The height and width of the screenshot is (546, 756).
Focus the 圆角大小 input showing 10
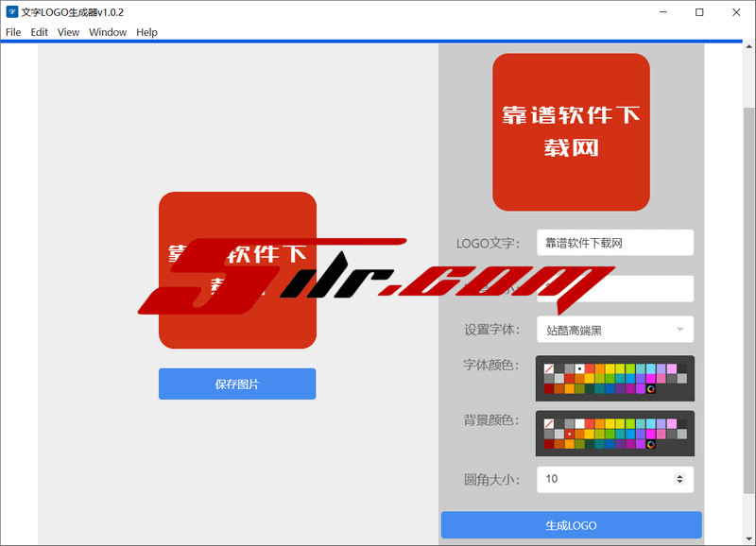[615, 479]
